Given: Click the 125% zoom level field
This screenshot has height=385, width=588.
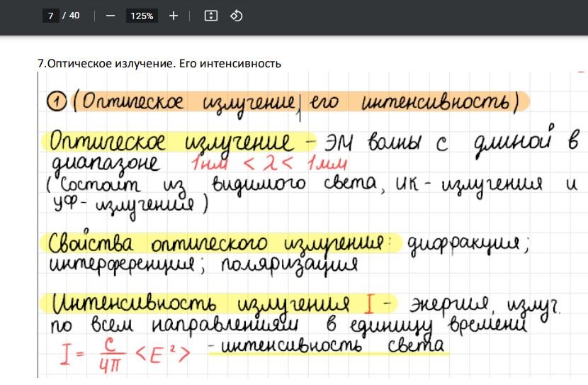Looking at the screenshot, I should 142,16.
